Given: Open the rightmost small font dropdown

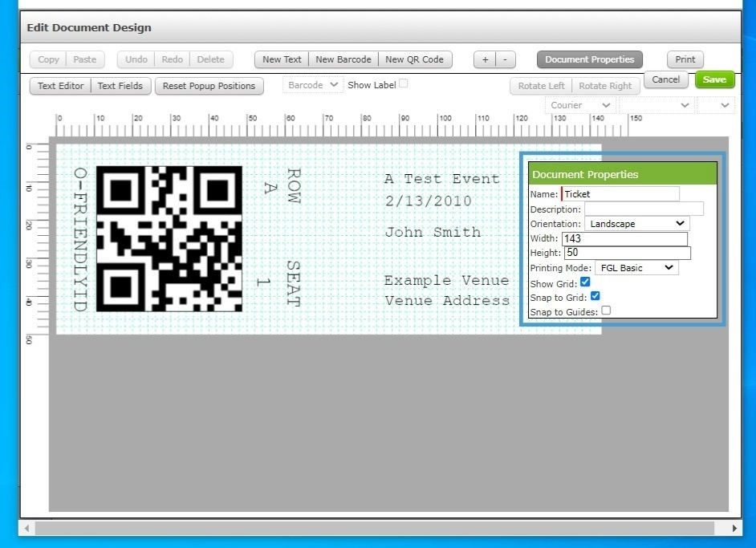Looking at the screenshot, I should [716, 105].
